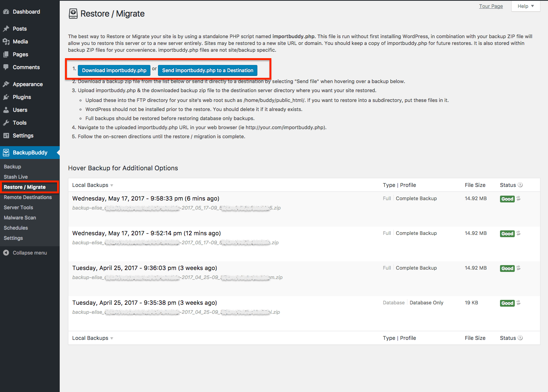The height and width of the screenshot is (392, 548).
Task: Click Download importbuddy.php button
Action: pyautogui.click(x=114, y=70)
